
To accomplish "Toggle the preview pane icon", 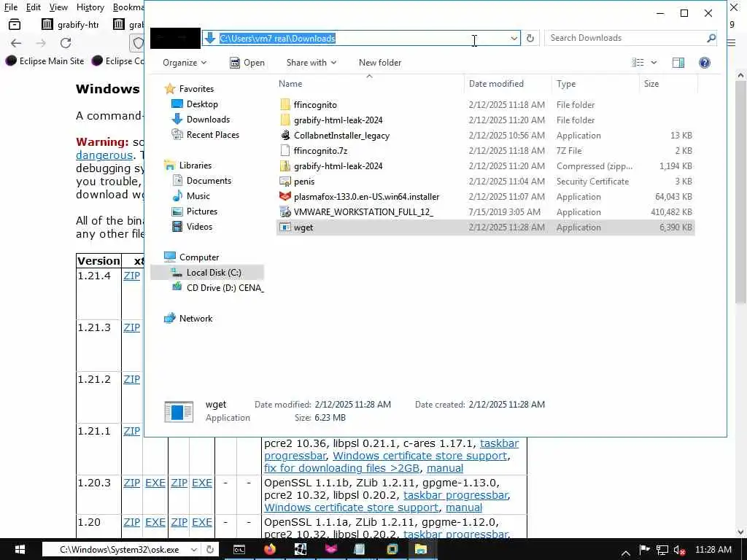I will pyautogui.click(x=678, y=63).
